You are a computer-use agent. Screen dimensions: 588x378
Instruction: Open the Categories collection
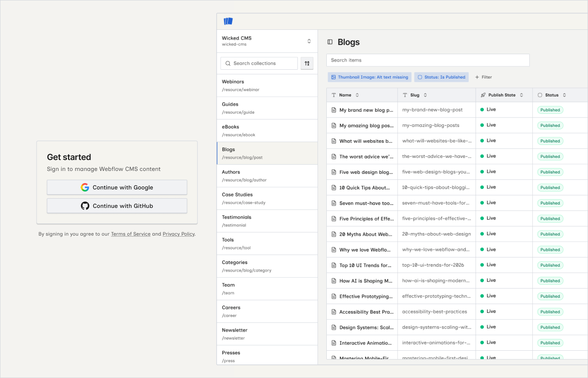tap(267, 266)
